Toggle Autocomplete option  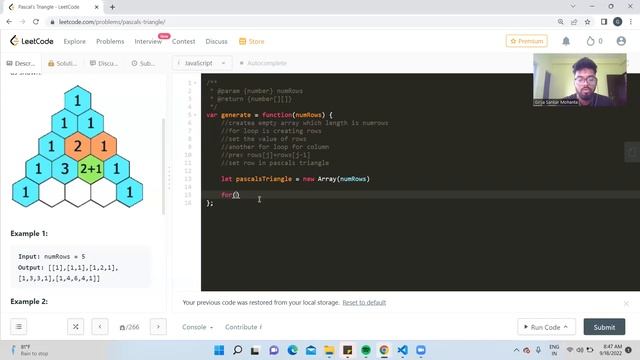263,63
